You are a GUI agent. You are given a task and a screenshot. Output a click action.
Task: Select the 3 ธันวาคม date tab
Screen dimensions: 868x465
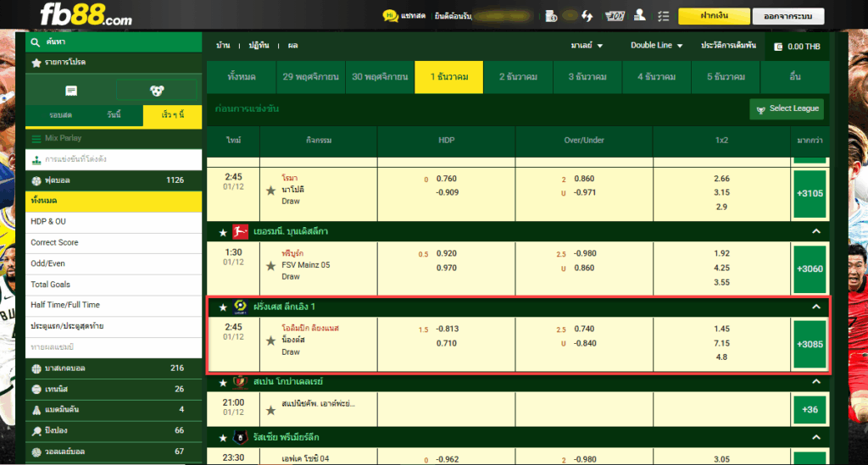587,77
